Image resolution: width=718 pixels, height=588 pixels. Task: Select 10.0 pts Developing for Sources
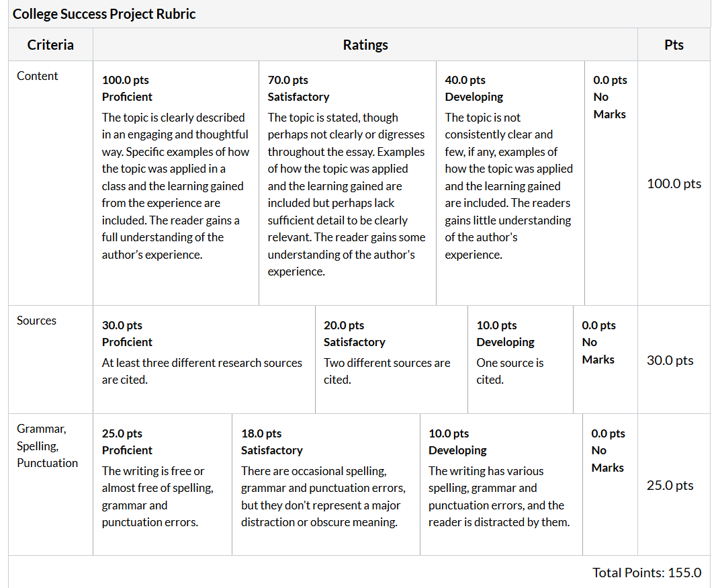pos(520,360)
